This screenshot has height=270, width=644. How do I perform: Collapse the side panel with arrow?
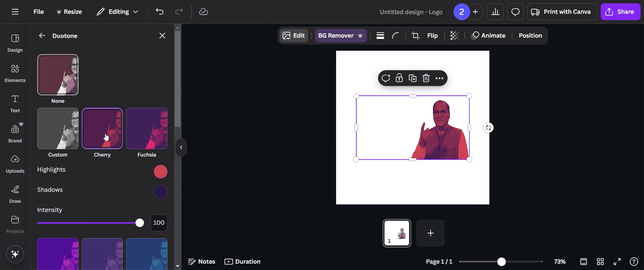click(181, 147)
